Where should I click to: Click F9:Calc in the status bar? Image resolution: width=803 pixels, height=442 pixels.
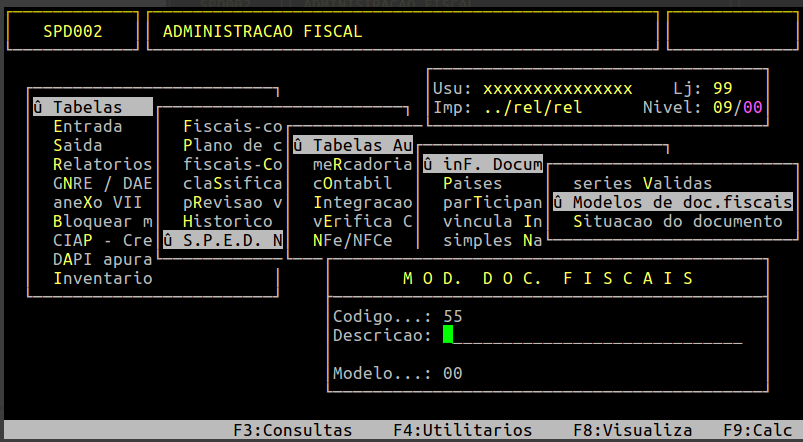pyautogui.click(x=757, y=430)
